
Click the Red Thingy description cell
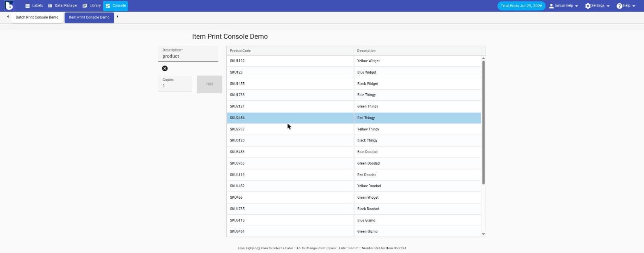(x=417, y=118)
